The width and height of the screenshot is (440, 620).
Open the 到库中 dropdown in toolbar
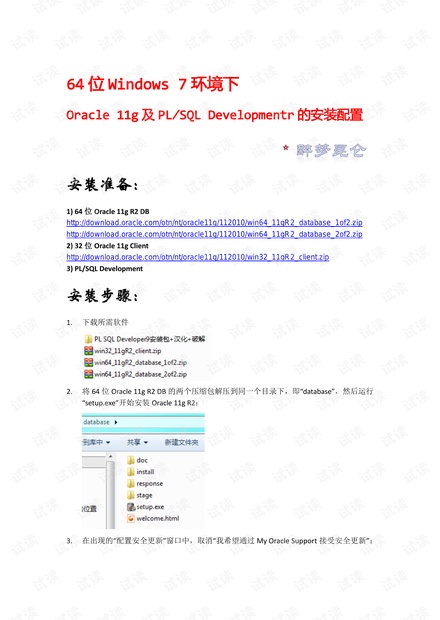[96, 442]
